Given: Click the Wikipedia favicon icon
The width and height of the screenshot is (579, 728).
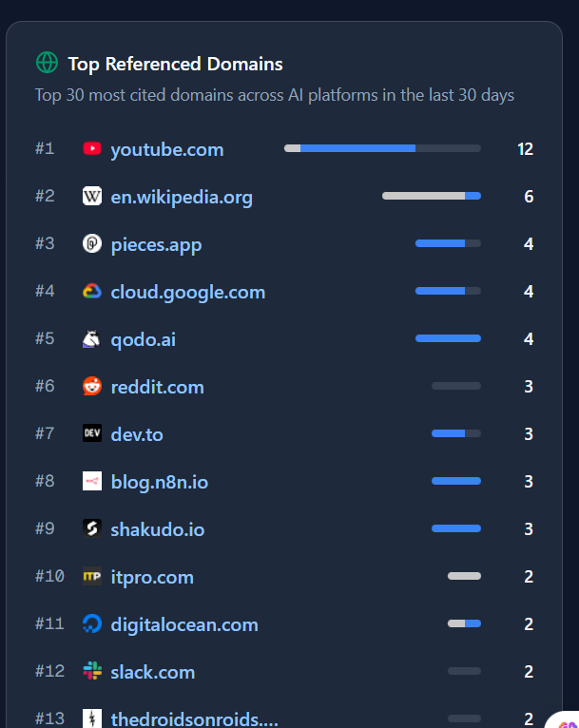Looking at the screenshot, I should point(92,196).
